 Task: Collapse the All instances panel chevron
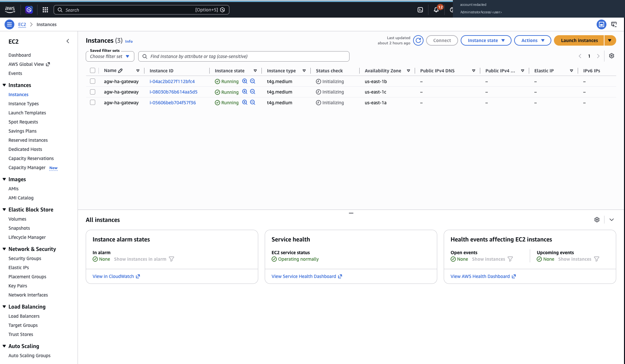[612, 220]
